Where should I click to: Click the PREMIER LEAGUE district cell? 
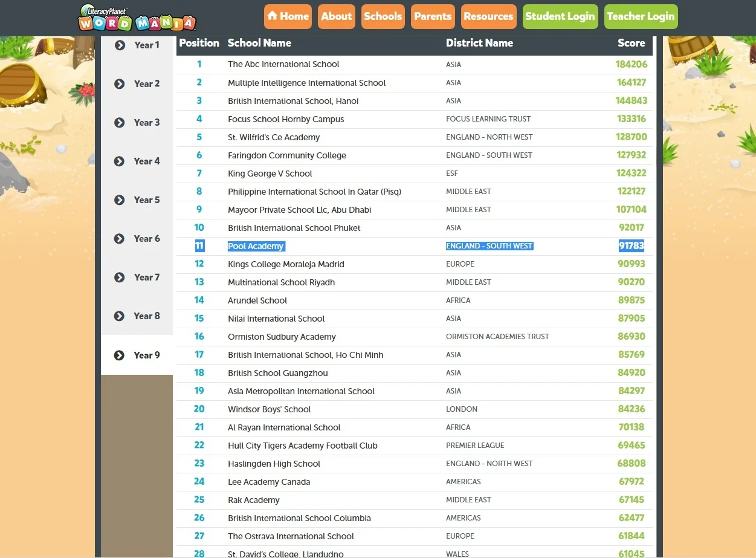click(475, 446)
